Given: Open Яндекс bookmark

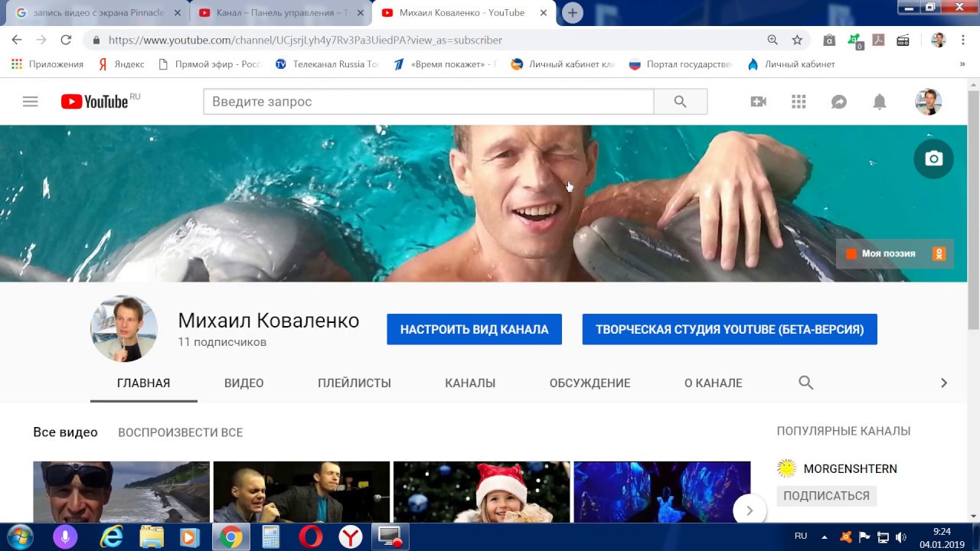Looking at the screenshot, I should click(x=121, y=64).
